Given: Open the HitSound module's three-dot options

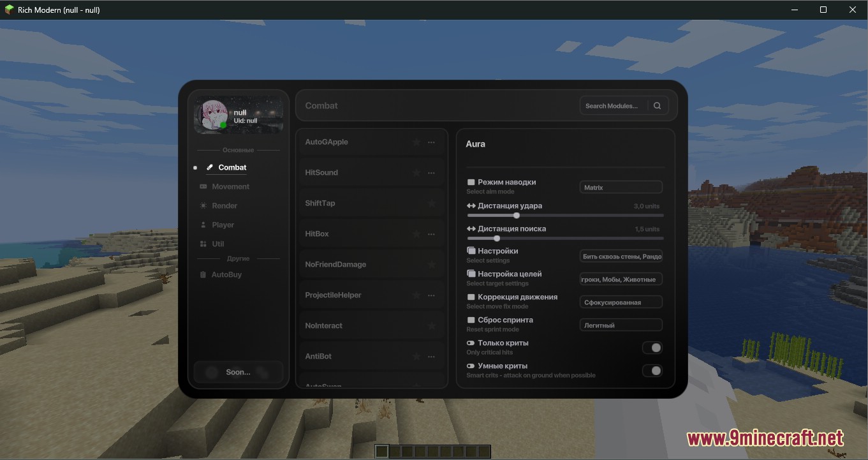Looking at the screenshot, I should (x=432, y=173).
